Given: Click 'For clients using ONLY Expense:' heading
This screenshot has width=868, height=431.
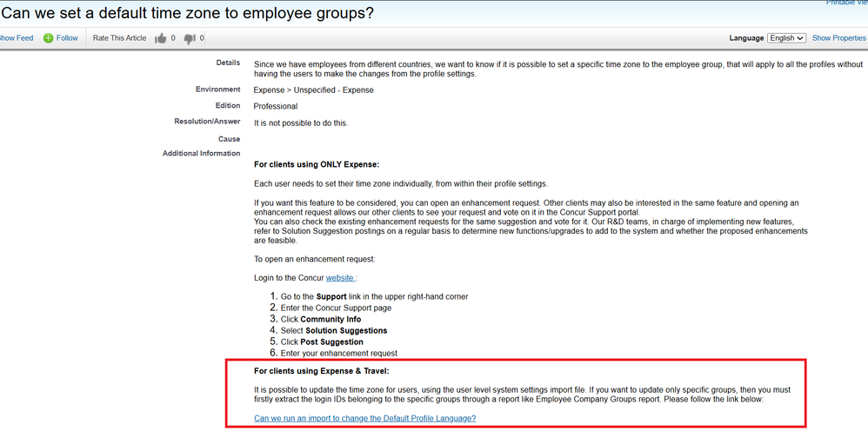Looking at the screenshot, I should click(316, 164).
